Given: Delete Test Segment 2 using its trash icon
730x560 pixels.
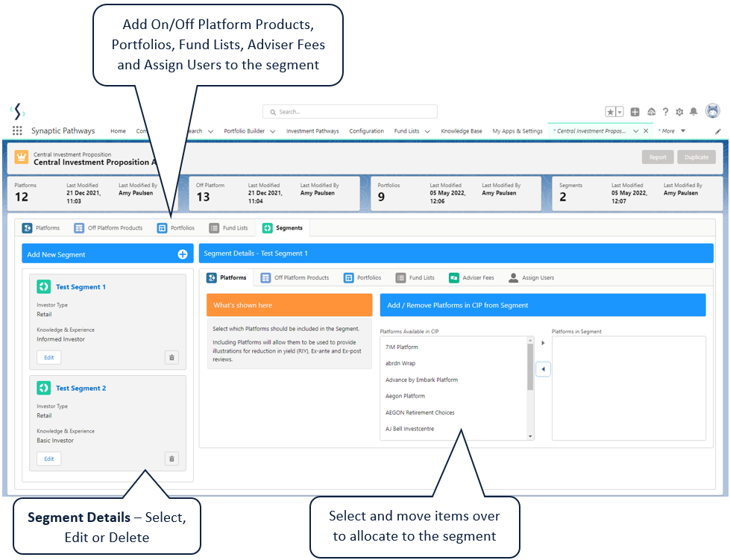Looking at the screenshot, I should [172, 459].
